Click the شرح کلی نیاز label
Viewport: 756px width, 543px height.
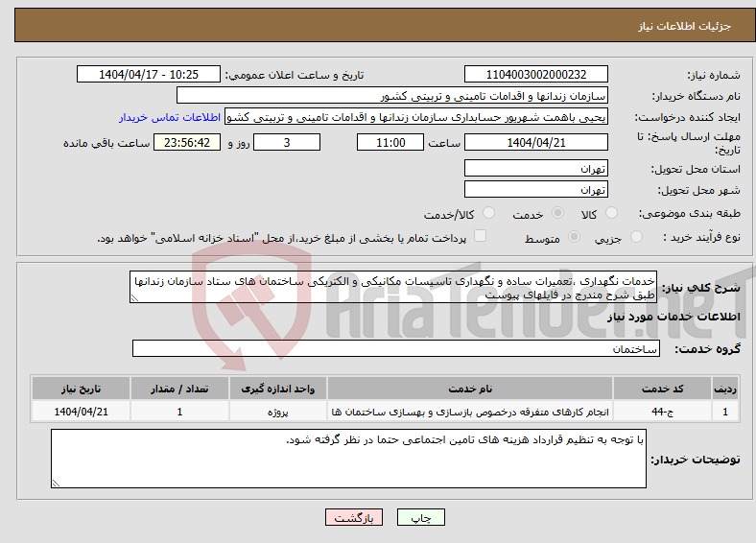pos(700,288)
